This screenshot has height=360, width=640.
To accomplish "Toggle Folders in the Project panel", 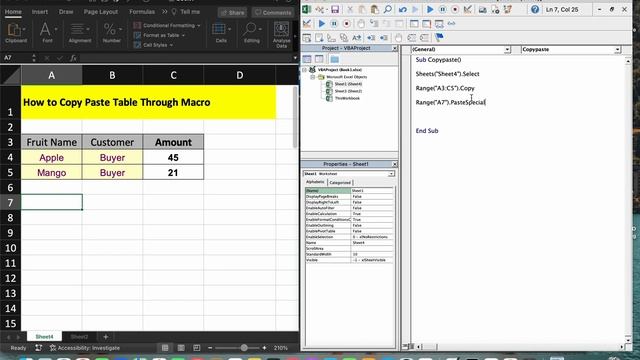I will 334,59.
